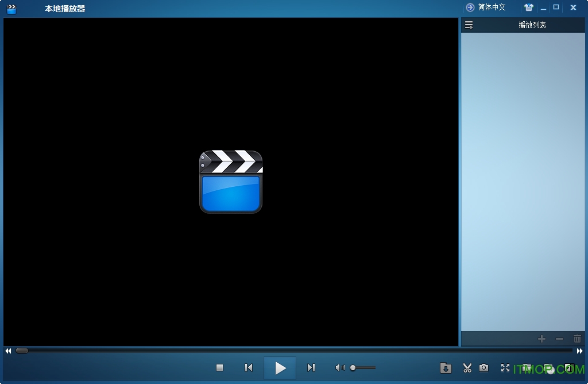588x384 pixels.
Task: Skip to the next track
Action: point(311,368)
